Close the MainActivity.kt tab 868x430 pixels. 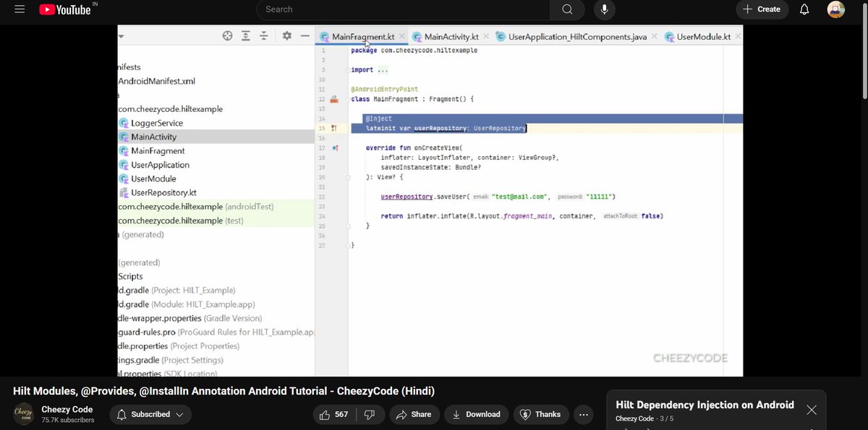[x=486, y=36]
